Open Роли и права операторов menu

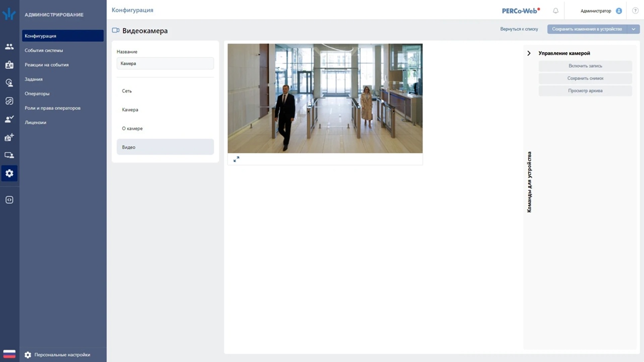[x=52, y=108]
